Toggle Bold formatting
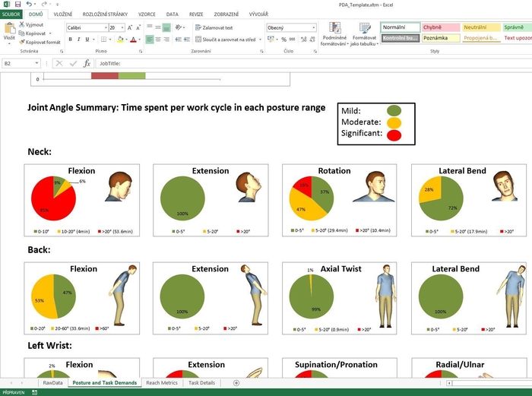This screenshot has width=532, height=396. [70, 40]
